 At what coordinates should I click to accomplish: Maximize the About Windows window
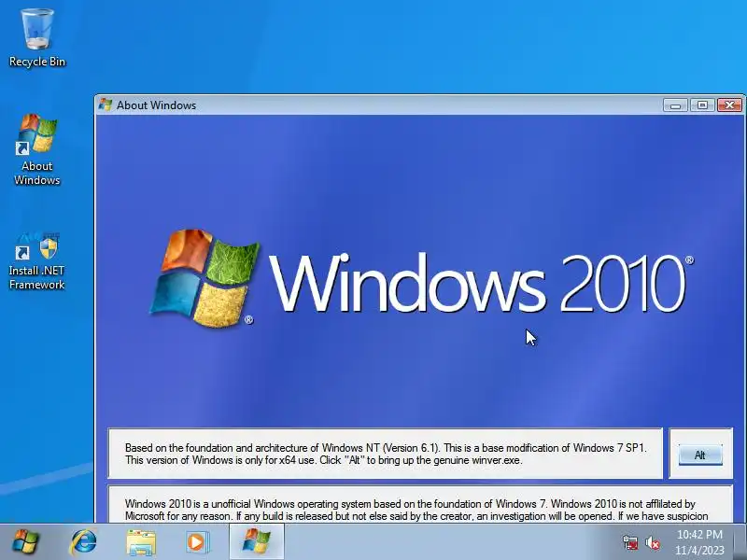(702, 105)
